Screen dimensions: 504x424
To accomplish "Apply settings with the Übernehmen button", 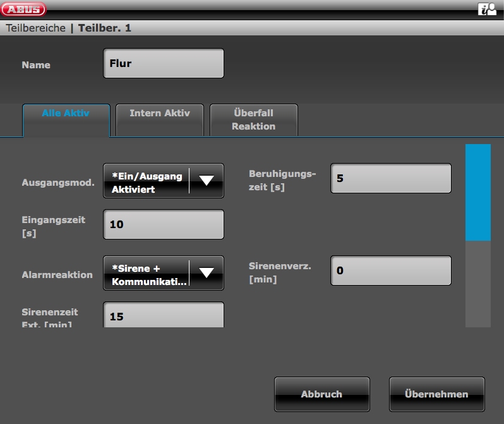I will point(436,394).
